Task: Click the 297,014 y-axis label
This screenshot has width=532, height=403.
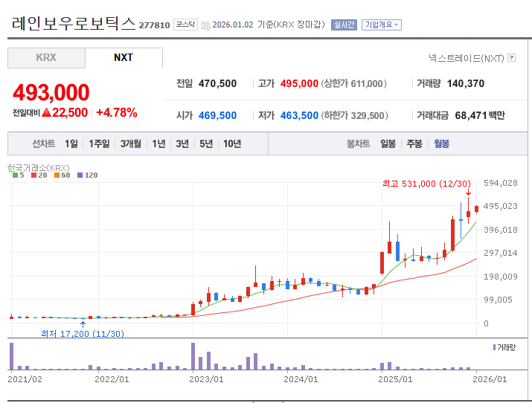Action: click(501, 253)
